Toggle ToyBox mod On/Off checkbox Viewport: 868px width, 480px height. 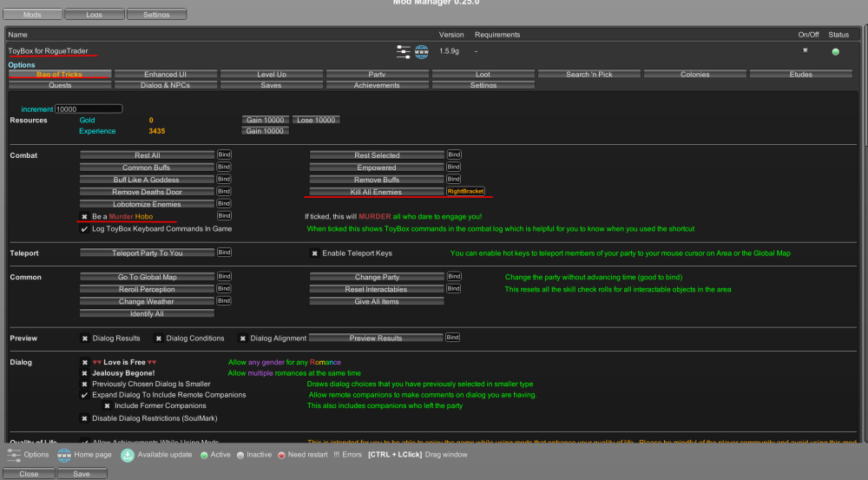coord(806,50)
